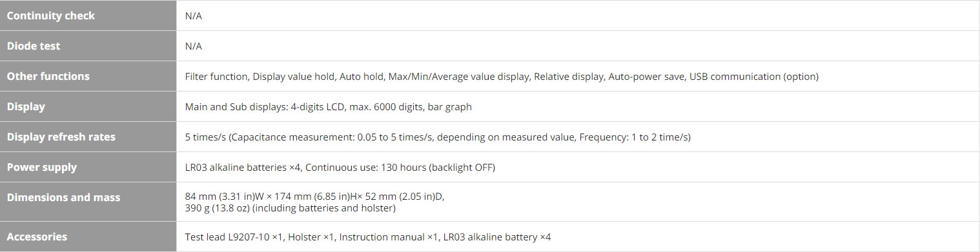Click the N/A value for Diode test
This screenshot has width=980, height=252.
tap(194, 46)
